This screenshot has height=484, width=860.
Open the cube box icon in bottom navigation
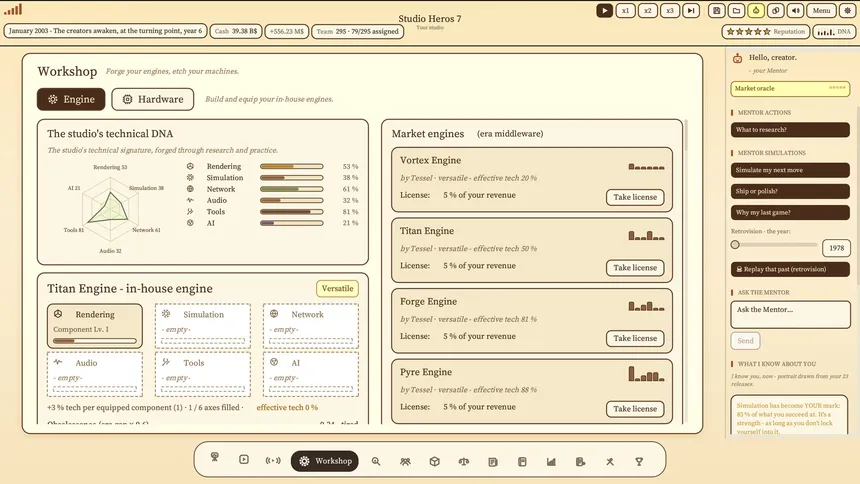(x=434, y=462)
